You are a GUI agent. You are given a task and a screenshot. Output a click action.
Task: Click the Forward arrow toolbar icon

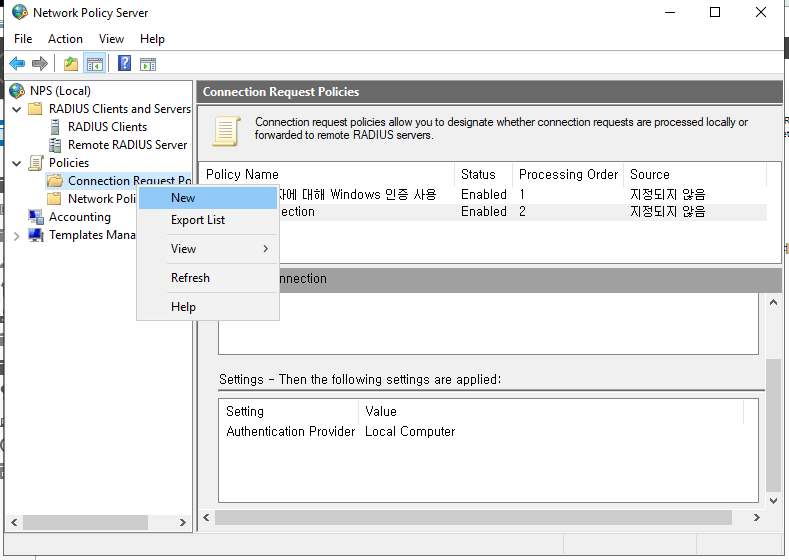[40, 63]
